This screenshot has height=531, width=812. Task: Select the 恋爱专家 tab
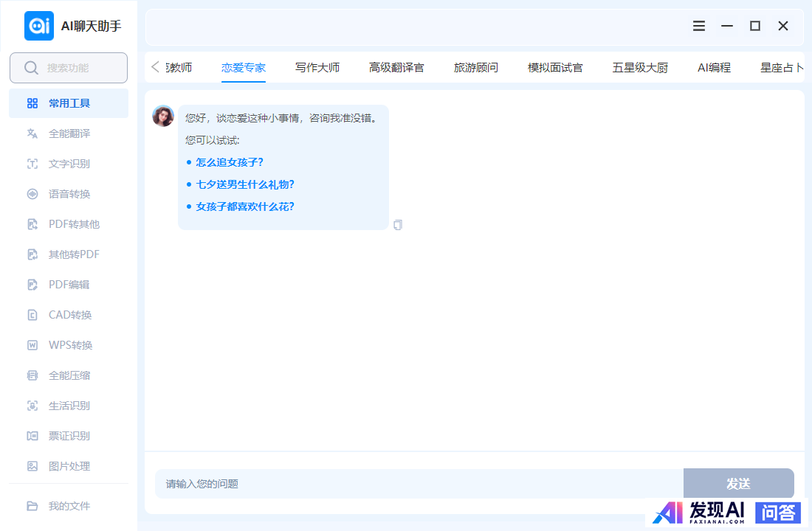point(244,68)
